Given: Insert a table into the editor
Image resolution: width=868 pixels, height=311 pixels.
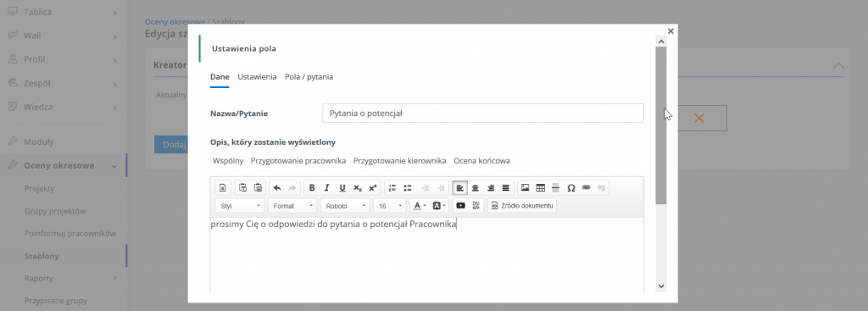Looking at the screenshot, I should pyautogui.click(x=541, y=188).
